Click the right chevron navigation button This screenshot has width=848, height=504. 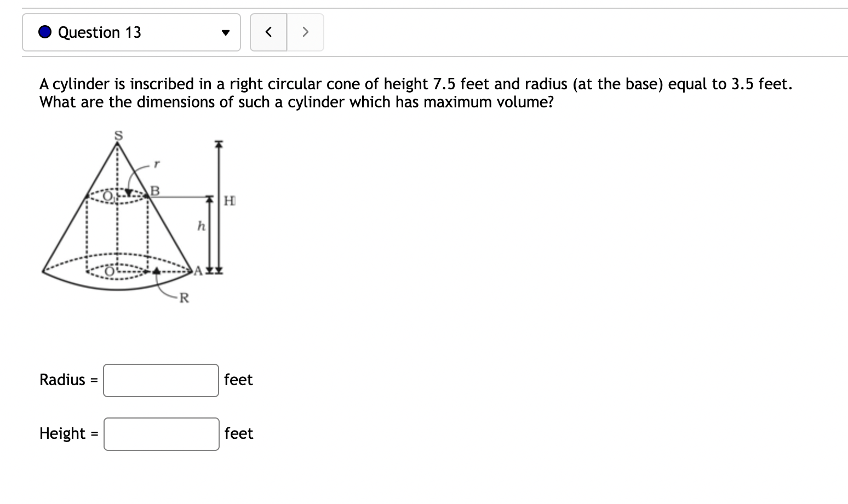305,32
